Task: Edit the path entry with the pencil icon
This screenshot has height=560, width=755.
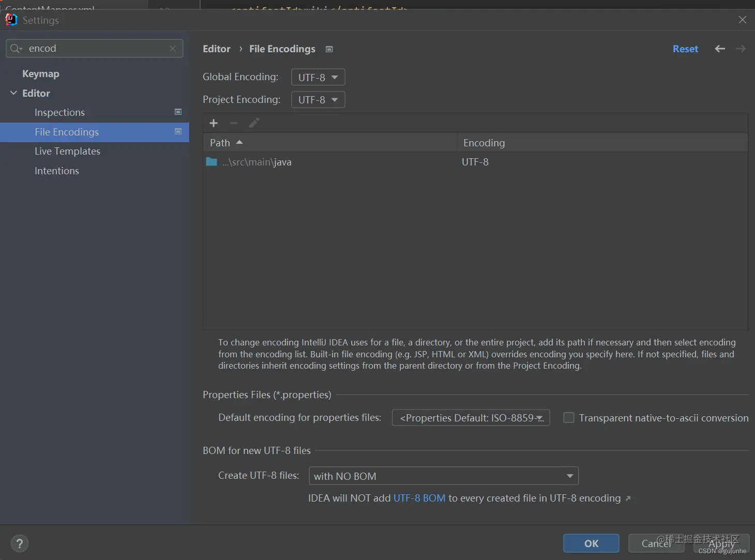Action: tap(254, 123)
